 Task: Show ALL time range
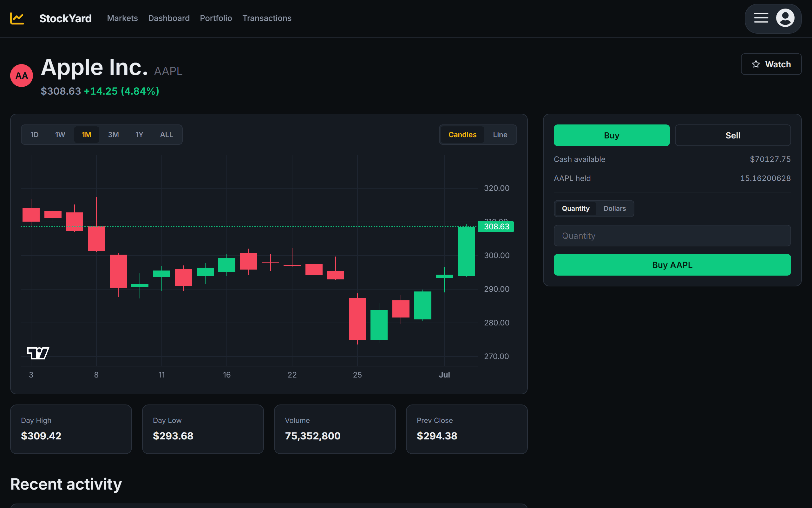point(167,135)
